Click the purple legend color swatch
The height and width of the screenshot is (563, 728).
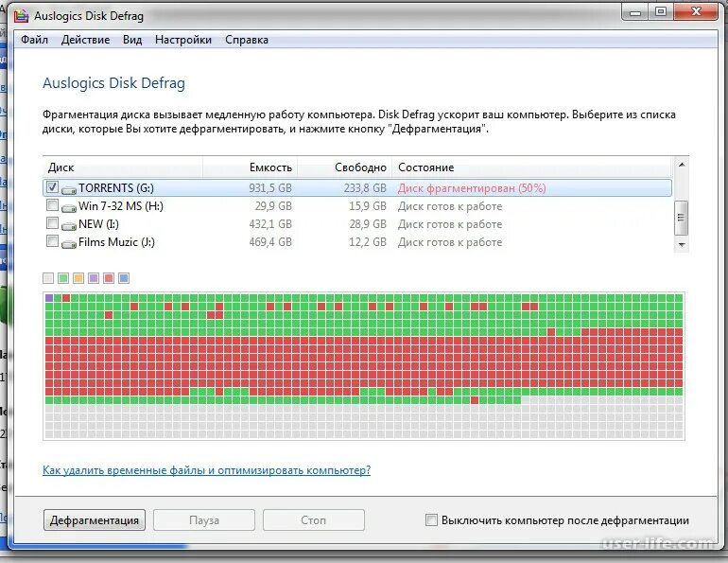(94, 278)
